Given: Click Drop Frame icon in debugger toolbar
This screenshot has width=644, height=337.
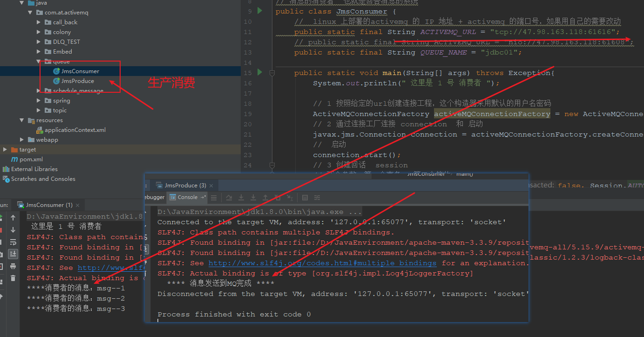Looking at the screenshot, I should [x=278, y=198].
